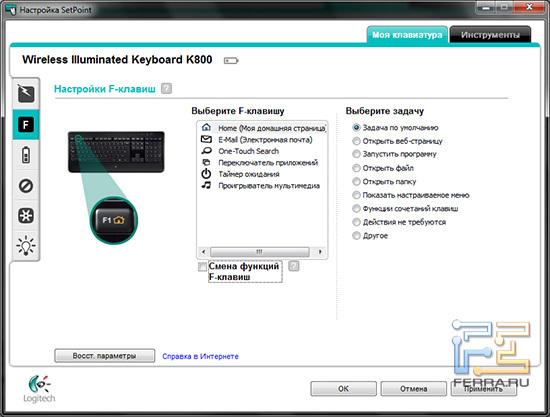
Task: Close the SetPoint settings window
Action: pos(530,7)
